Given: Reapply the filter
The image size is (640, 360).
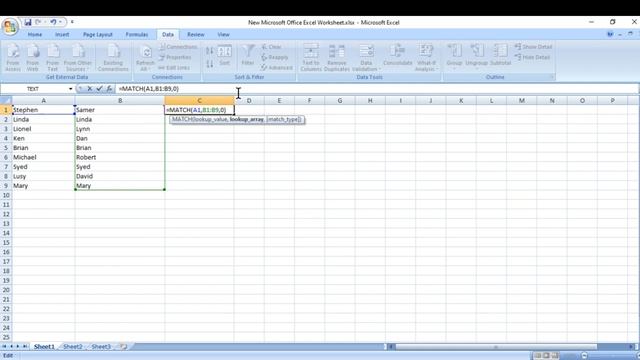Looking at the screenshot, I should (x=275, y=58).
